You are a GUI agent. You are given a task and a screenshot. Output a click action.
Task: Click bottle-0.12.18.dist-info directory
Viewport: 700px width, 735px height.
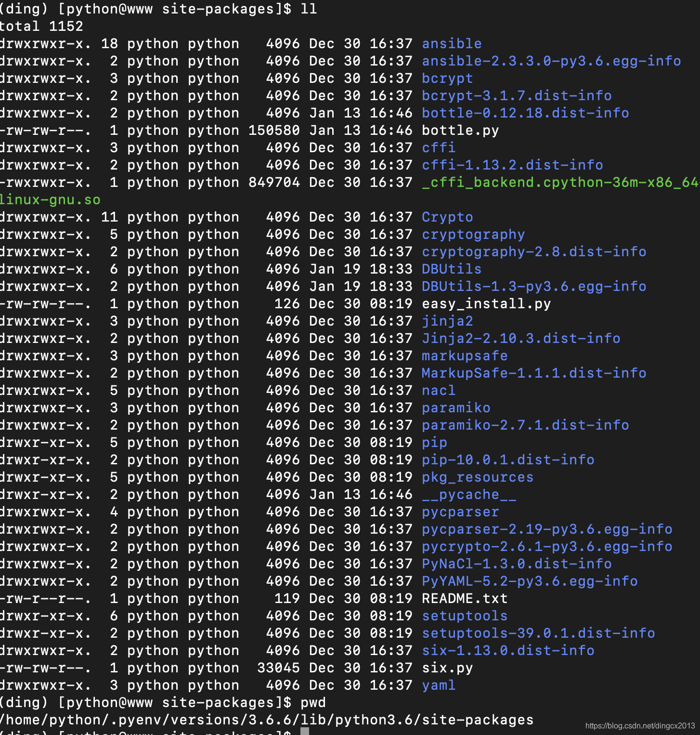(525, 113)
